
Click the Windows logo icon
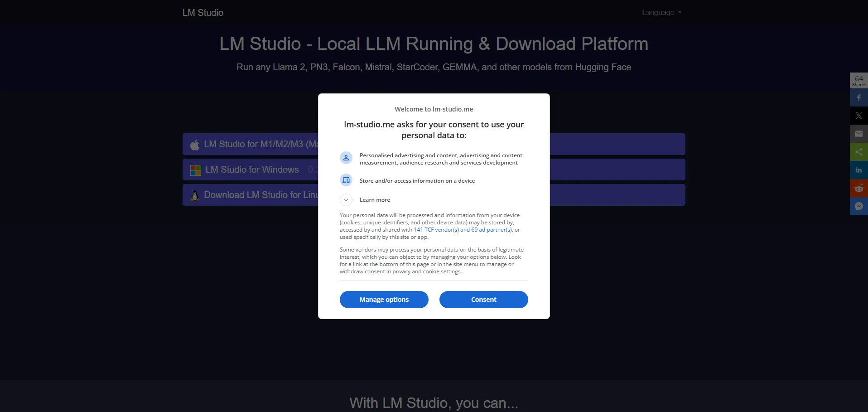click(196, 170)
